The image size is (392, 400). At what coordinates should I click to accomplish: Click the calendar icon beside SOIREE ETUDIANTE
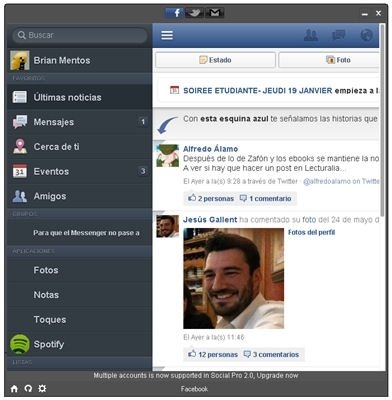coord(174,90)
